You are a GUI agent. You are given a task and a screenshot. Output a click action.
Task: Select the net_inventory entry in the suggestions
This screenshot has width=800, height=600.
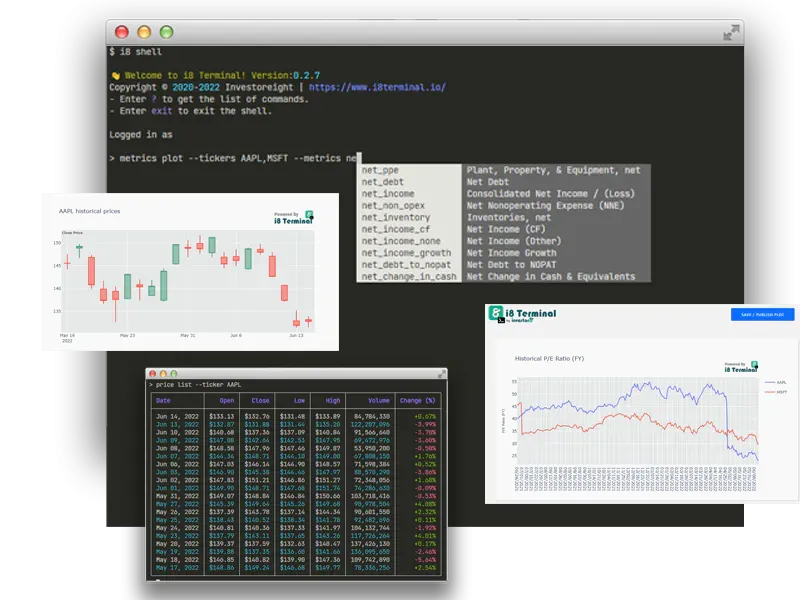[x=398, y=217]
